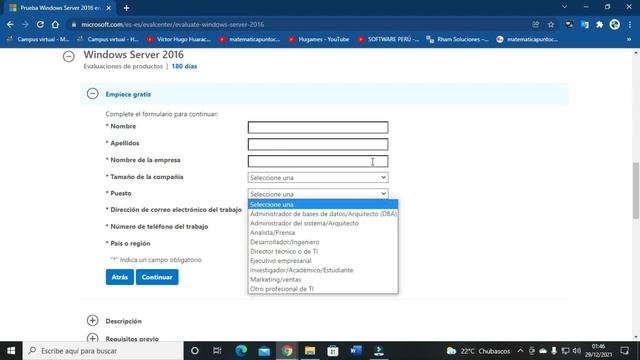Collapse the Empiece gratis section
This screenshot has height=360, width=640.
pyautogui.click(x=93, y=94)
